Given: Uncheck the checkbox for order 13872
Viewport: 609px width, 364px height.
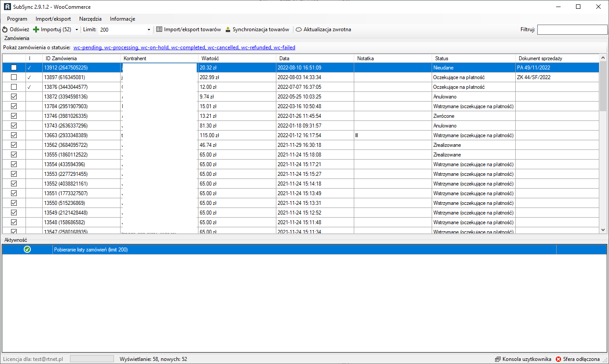Looking at the screenshot, I should tap(14, 97).
